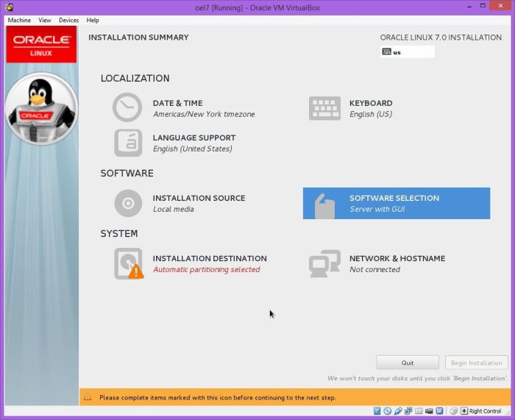The height and width of the screenshot is (420, 515).
Task: Select the Installation Source disc icon
Action: (x=127, y=203)
